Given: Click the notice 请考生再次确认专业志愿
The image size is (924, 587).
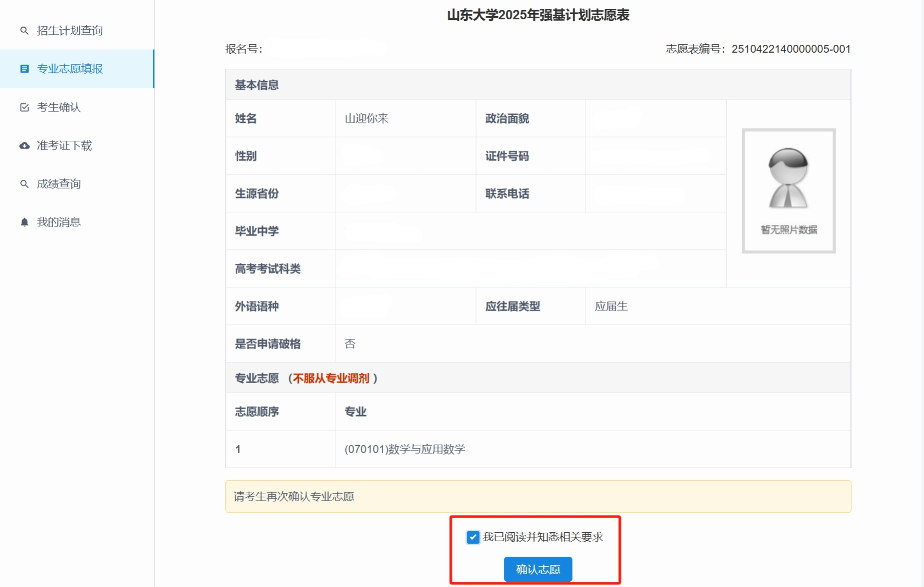Looking at the screenshot, I should click(x=538, y=496).
